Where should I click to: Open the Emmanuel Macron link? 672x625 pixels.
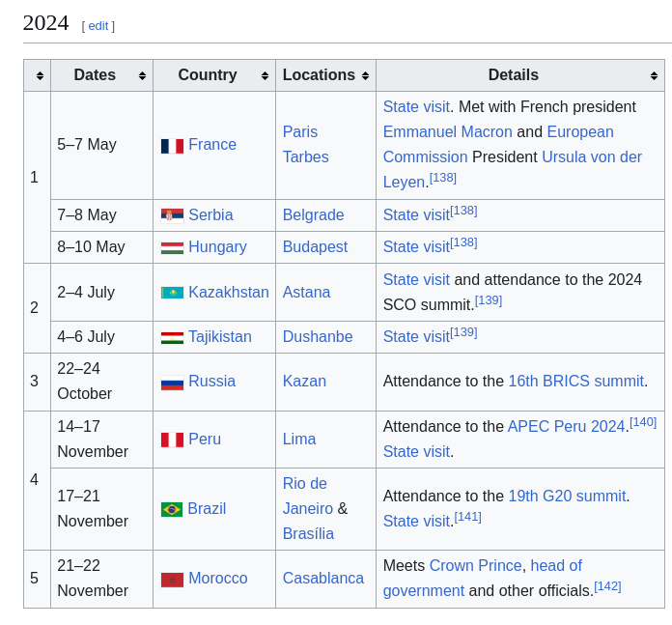coord(447,131)
